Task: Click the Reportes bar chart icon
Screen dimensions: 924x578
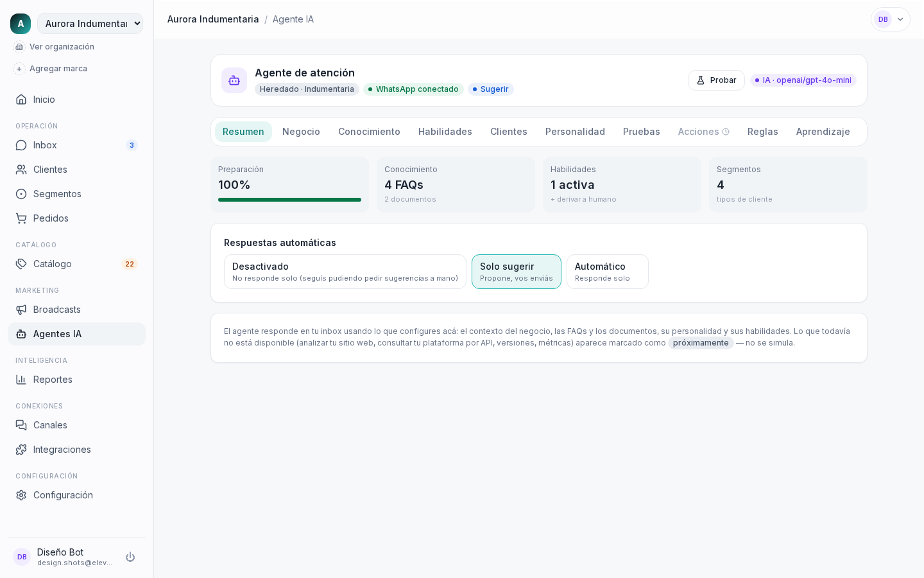Action: pyautogui.click(x=21, y=380)
